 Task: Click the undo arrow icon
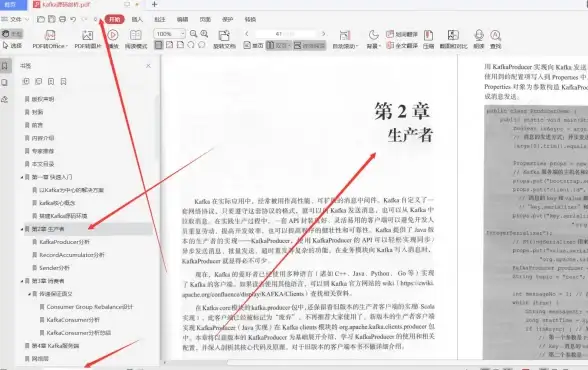(x=73, y=19)
